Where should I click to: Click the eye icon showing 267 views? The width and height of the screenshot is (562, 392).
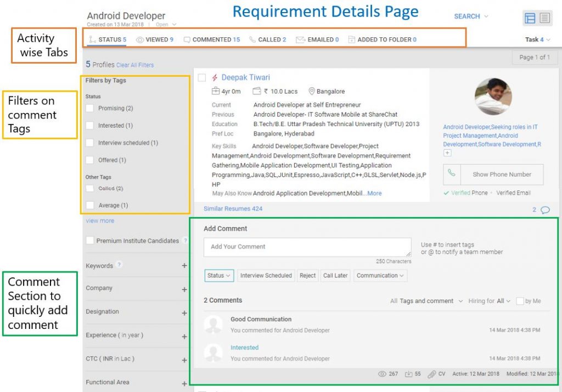click(x=383, y=373)
